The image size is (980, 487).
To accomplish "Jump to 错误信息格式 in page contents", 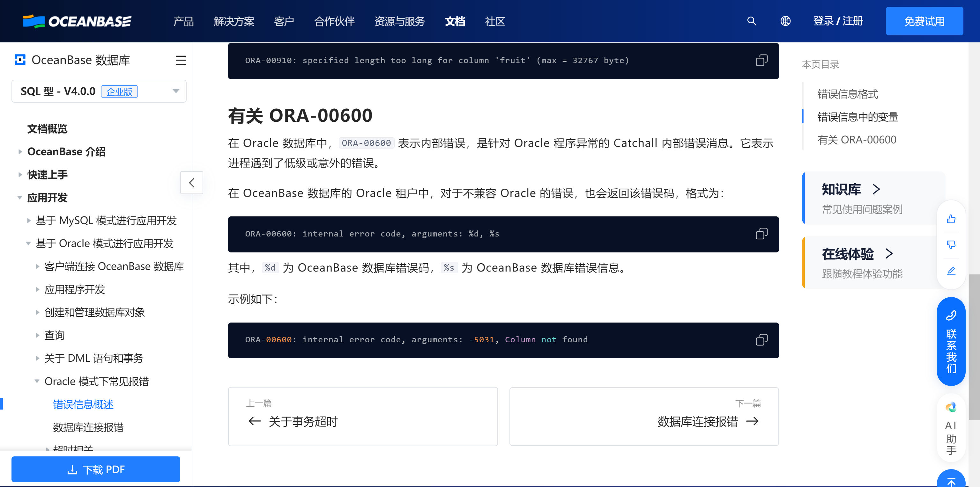I will coord(848,94).
